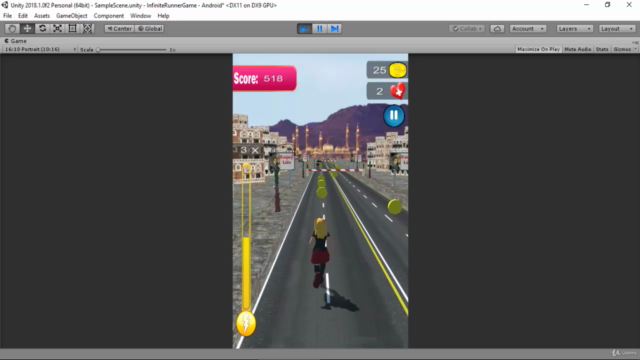Toggle Mute Audio in Game view

point(578,49)
